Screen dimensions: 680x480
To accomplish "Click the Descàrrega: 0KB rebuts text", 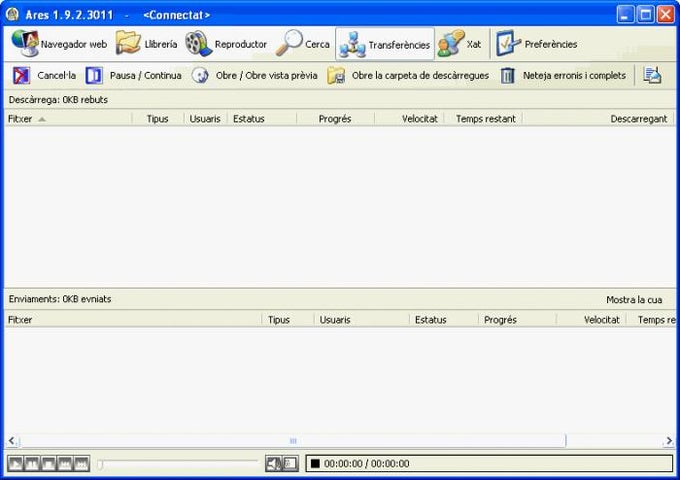I will [58, 100].
